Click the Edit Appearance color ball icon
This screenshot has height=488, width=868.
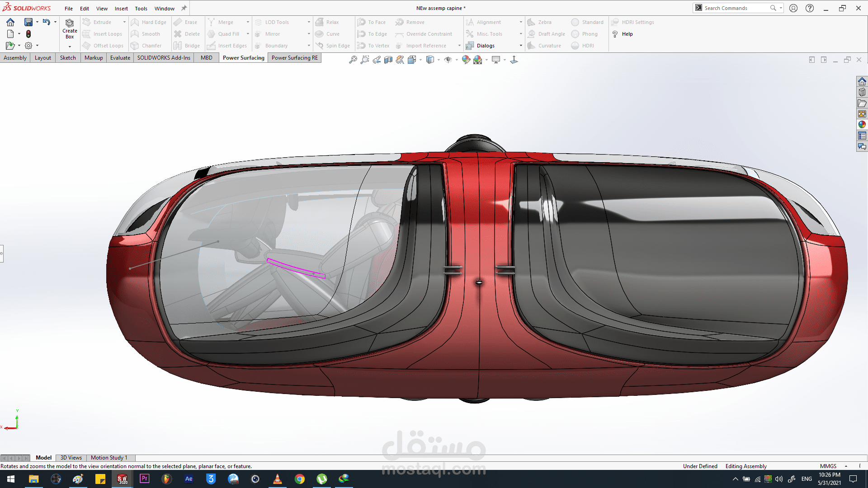pyautogui.click(x=466, y=60)
